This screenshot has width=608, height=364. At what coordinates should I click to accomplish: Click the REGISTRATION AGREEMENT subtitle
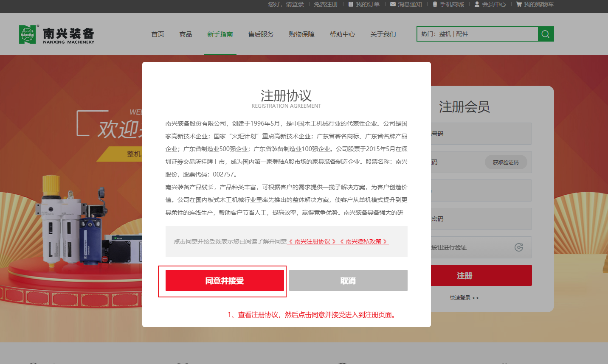pos(286,106)
